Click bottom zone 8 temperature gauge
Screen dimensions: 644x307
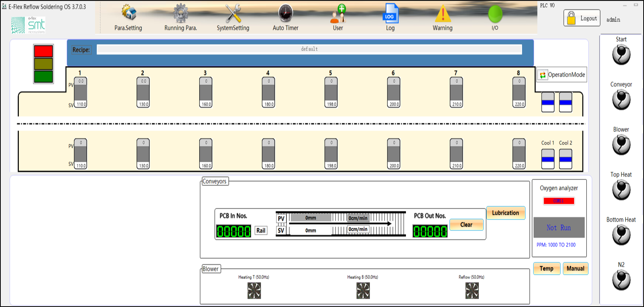click(519, 154)
